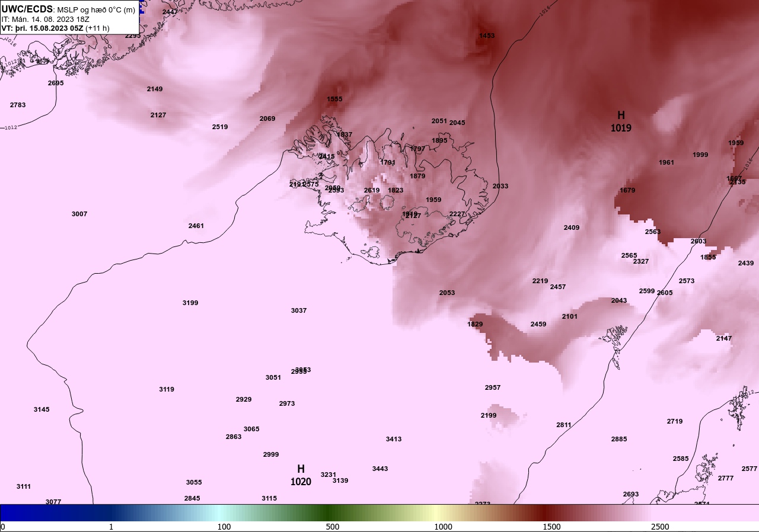Click the color scale label 2500

[660, 527]
